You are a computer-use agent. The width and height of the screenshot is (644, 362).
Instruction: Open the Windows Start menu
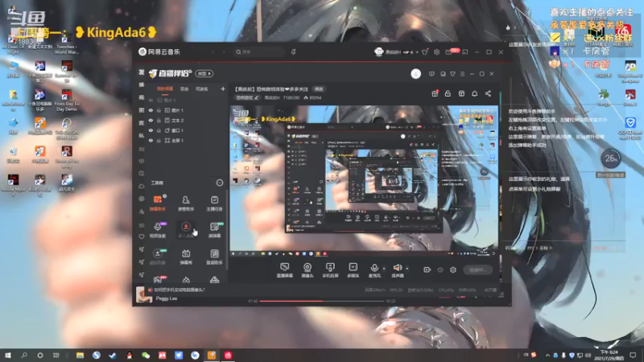point(8,355)
